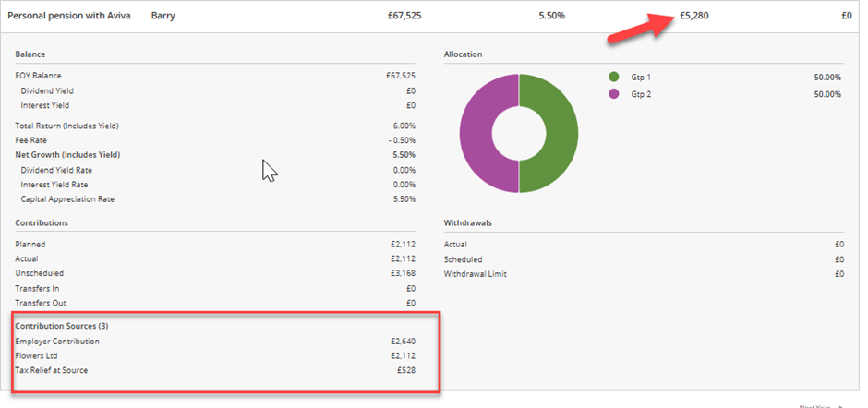Click the 'Transfers Out' label
The height and width of the screenshot is (408, 868).
click(x=41, y=303)
